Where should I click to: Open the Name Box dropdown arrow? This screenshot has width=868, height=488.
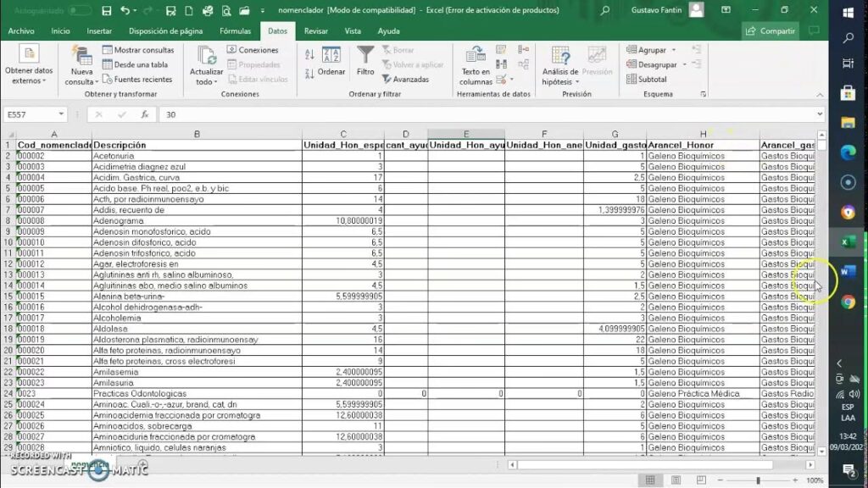62,114
